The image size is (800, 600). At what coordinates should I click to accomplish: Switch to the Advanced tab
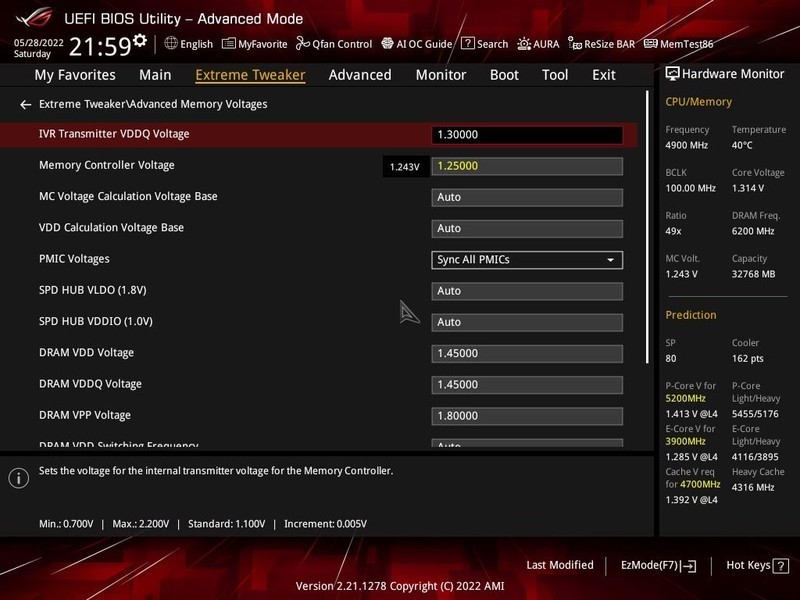(x=359, y=74)
